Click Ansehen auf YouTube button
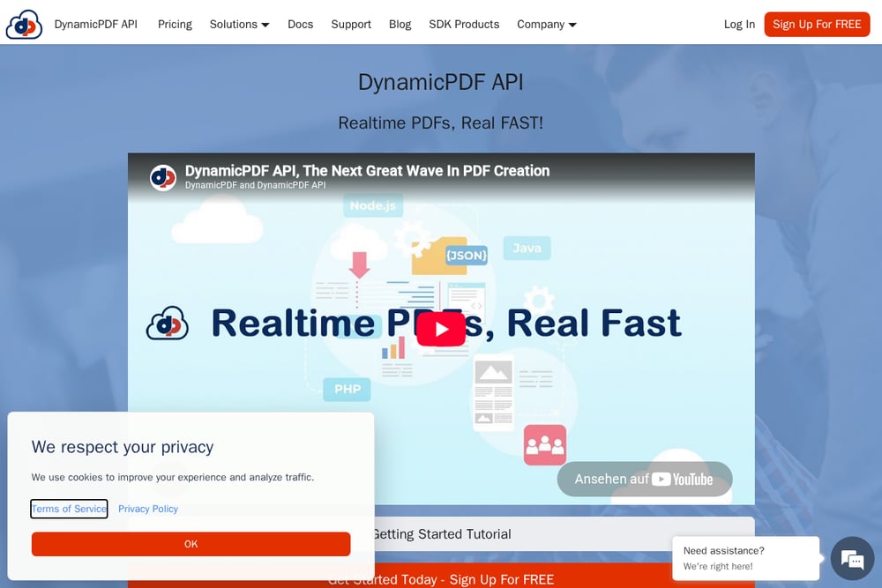Image resolution: width=882 pixels, height=588 pixels. (x=645, y=479)
